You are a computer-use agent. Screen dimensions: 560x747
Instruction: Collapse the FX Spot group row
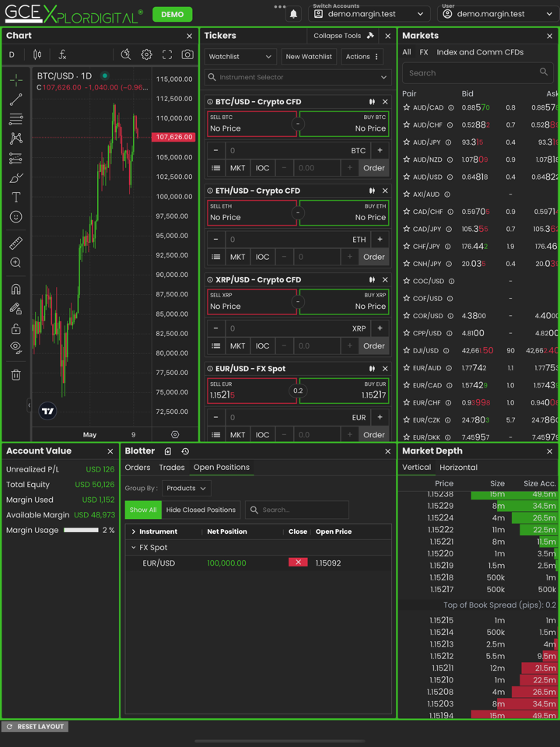134,548
